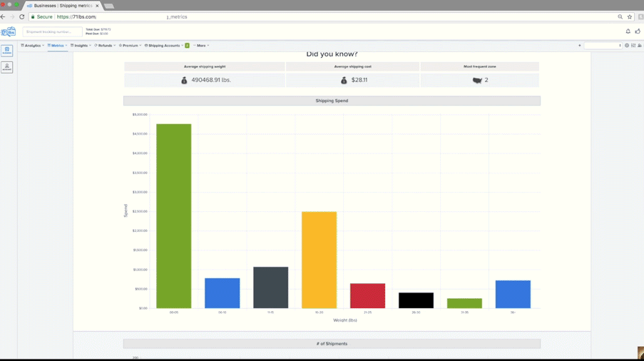
Task: Click the notifications bell icon
Action: tap(628, 31)
